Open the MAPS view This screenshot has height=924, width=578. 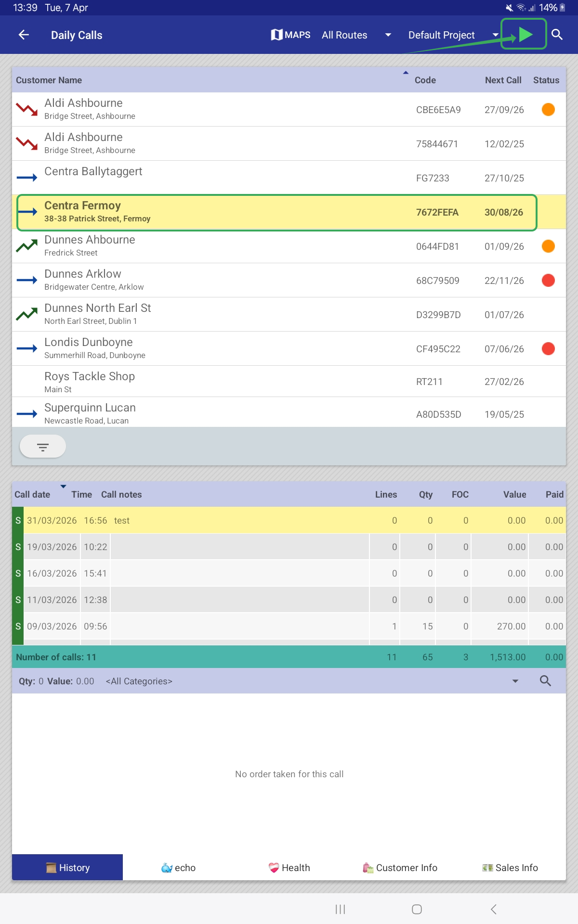pos(290,35)
